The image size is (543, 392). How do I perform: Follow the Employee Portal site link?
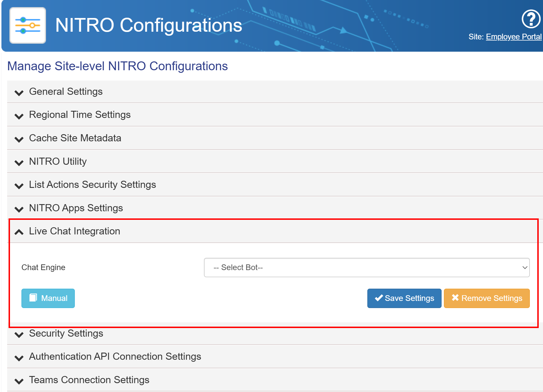click(513, 37)
